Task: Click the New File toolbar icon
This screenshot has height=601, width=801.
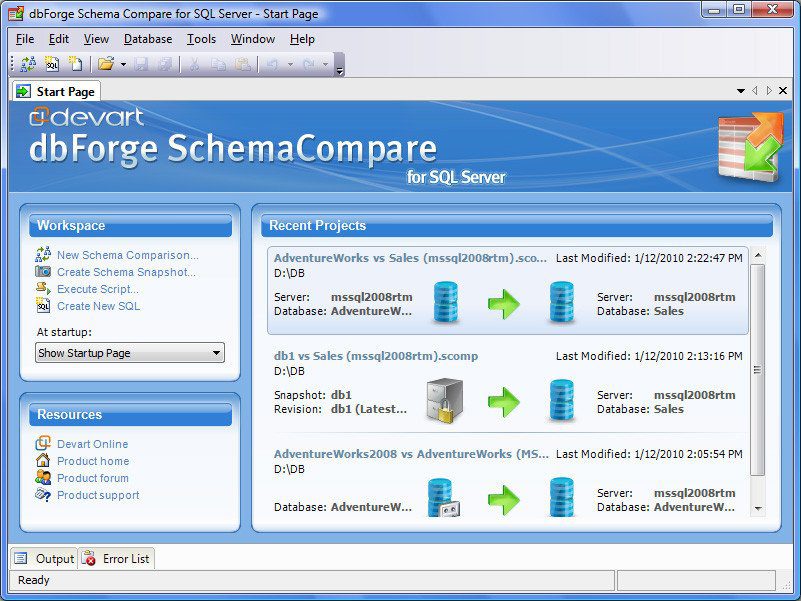Action: [x=76, y=64]
